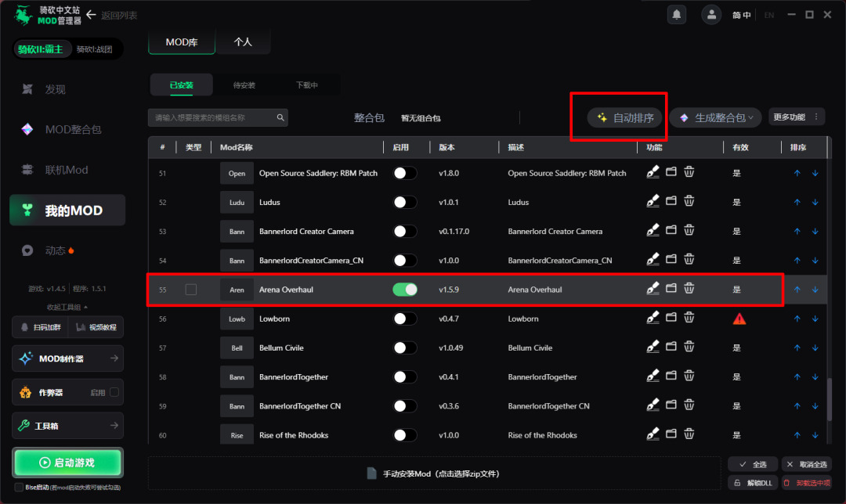Click the 取消全选 button
This screenshot has width=846, height=504.
pos(807,464)
